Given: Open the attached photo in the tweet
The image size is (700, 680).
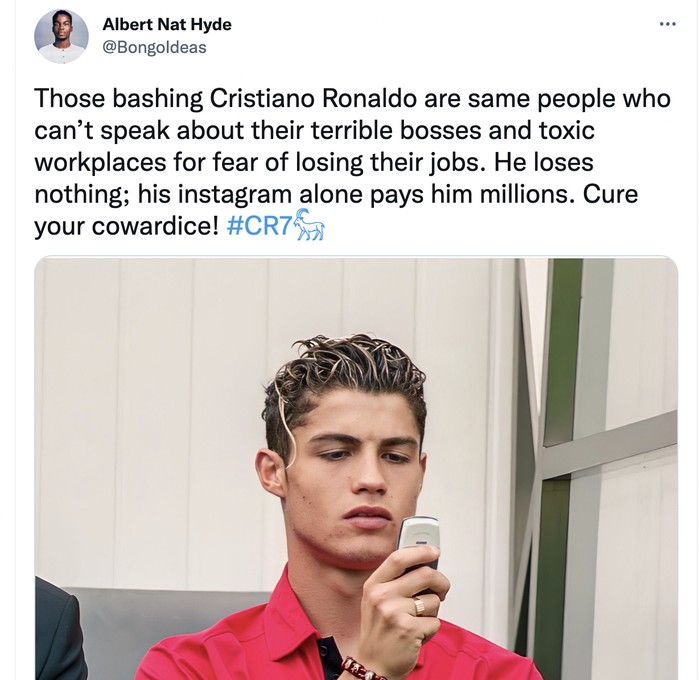Looking at the screenshot, I should click(x=356, y=468).
